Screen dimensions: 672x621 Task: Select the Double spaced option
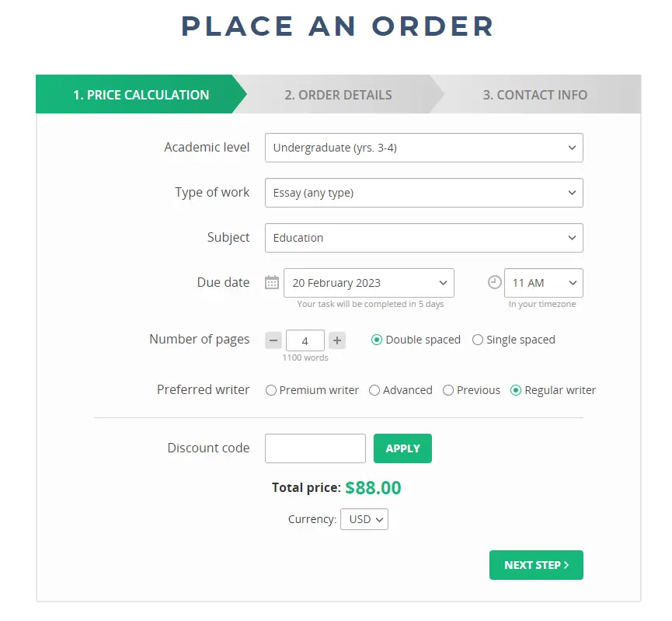click(376, 340)
